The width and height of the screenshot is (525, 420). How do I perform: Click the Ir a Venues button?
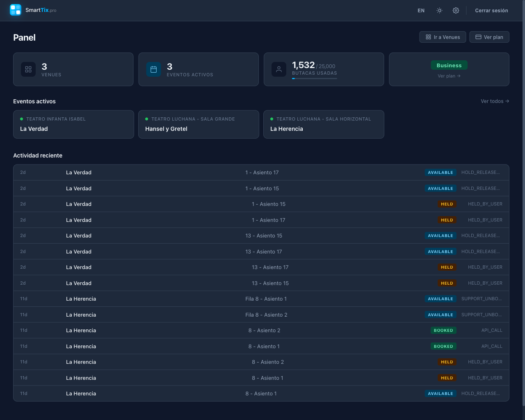tap(443, 37)
